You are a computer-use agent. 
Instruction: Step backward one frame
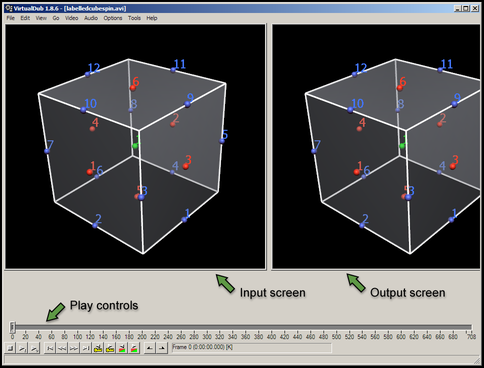(x=62, y=348)
